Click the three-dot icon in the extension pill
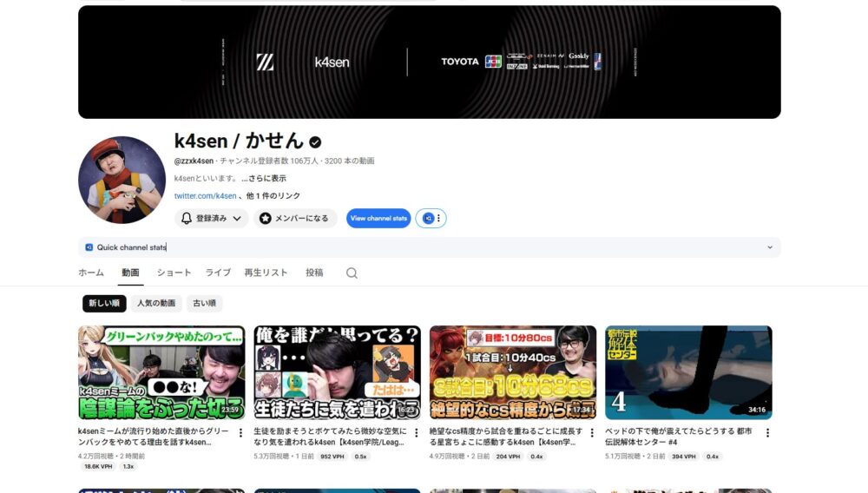This screenshot has height=493, width=868. tap(438, 218)
